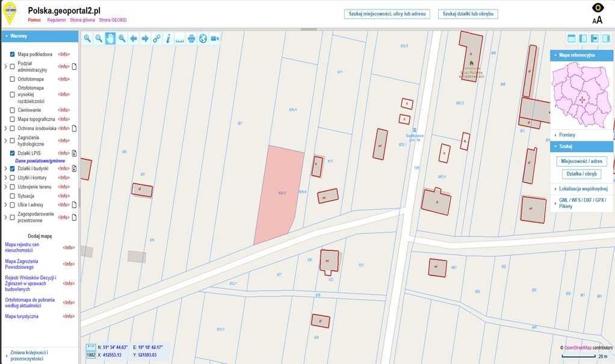
Task: Expand Lokalizacja współrzędnej panel
Action: point(583,189)
